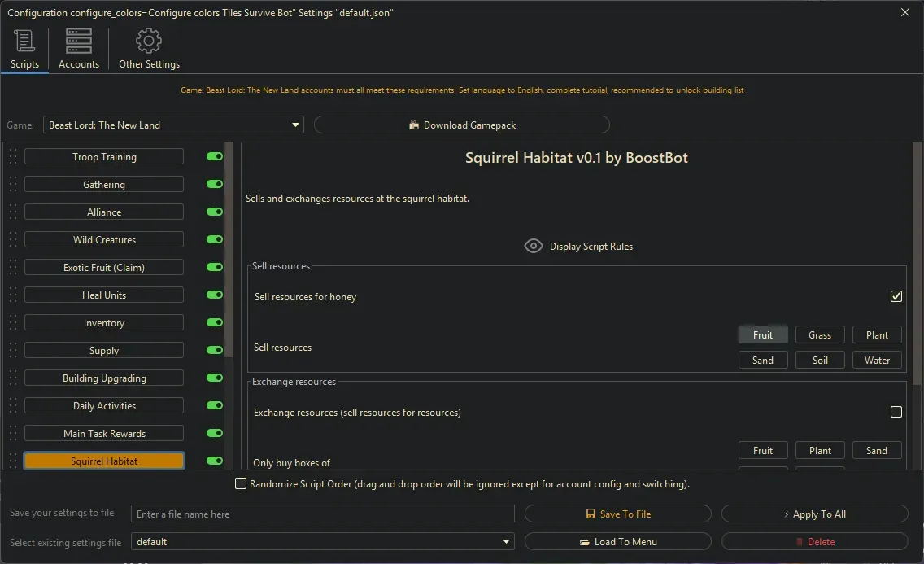Image resolution: width=924 pixels, height=564 pixels.
Task: Select Squirrel Habitat script
Action: (x=104, y=461)
